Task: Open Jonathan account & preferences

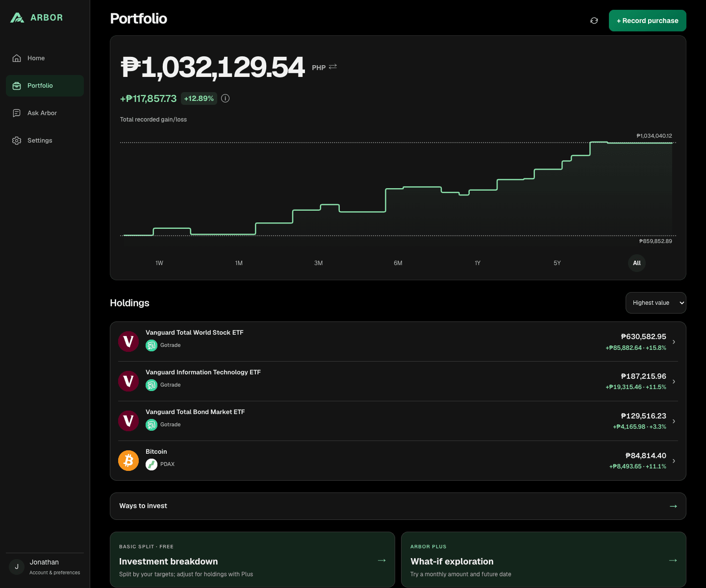Action: (x=45, y=567)
